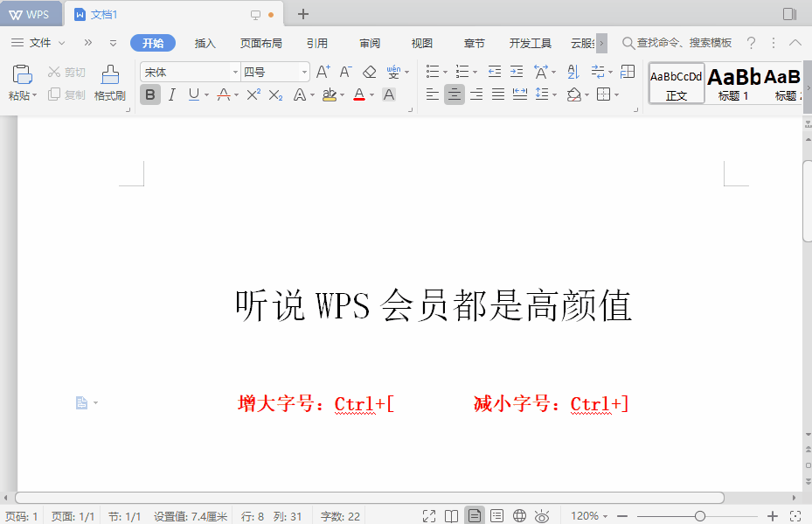Apply the 正文 style
Viewport: 812px width, 524px height.
[677, 83]
